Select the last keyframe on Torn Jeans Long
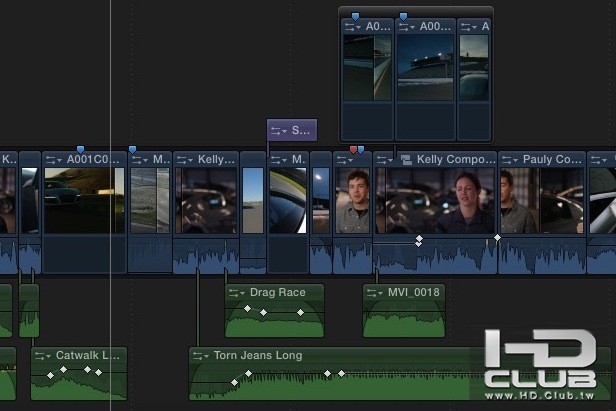Viewport: 616px width, 411px height. 341,373
